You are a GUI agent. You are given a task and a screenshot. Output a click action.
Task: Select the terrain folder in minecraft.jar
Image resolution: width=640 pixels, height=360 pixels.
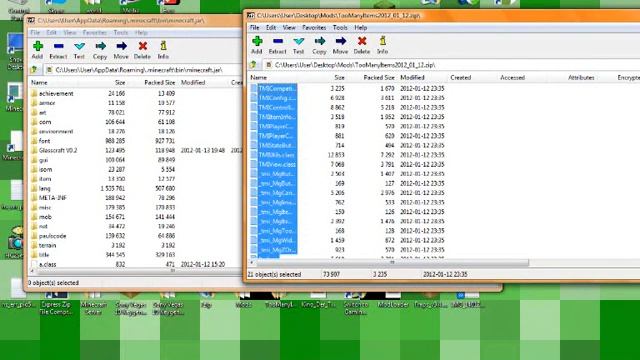[47, 245]
